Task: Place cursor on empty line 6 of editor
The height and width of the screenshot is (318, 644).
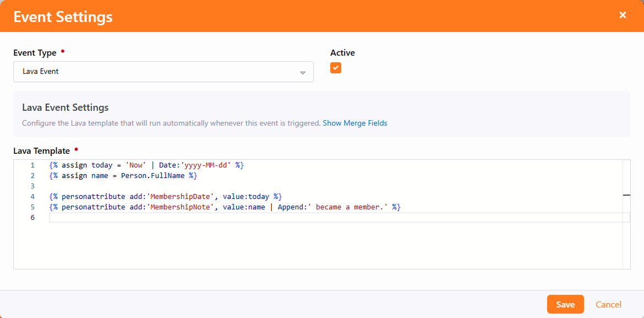Action: (330, 218)
